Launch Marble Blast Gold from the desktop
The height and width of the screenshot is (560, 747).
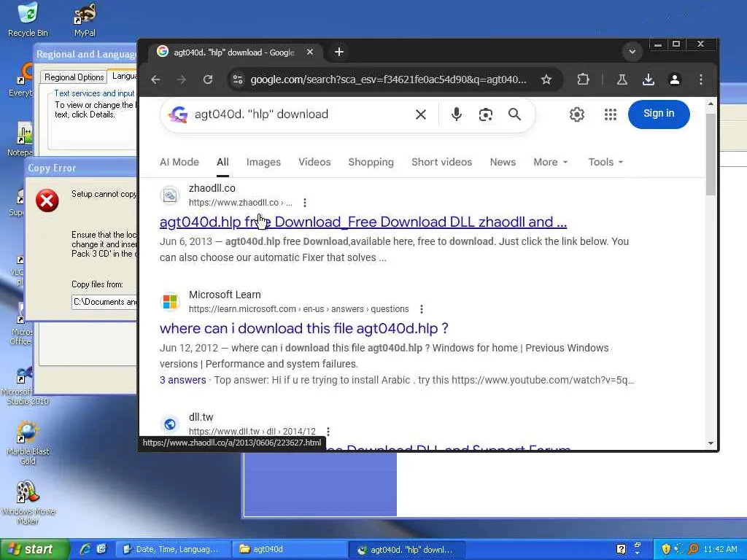click(28, 443)
